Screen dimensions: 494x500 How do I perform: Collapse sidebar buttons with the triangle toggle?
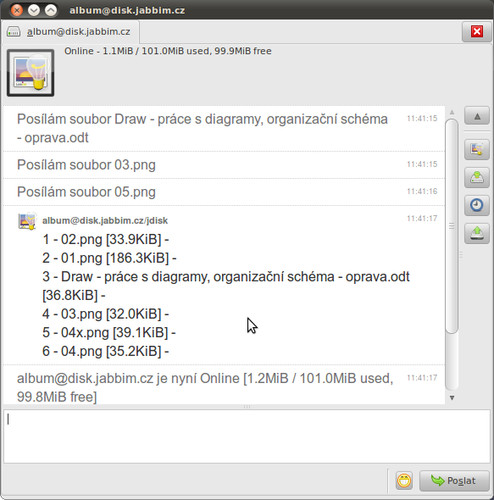(x=477, y=116)
